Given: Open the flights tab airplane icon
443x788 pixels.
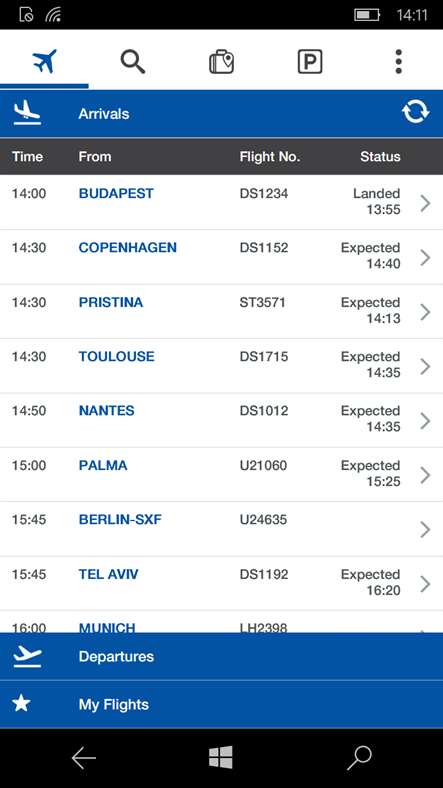Looking at the screenshot, I should [x=44, y=61].
